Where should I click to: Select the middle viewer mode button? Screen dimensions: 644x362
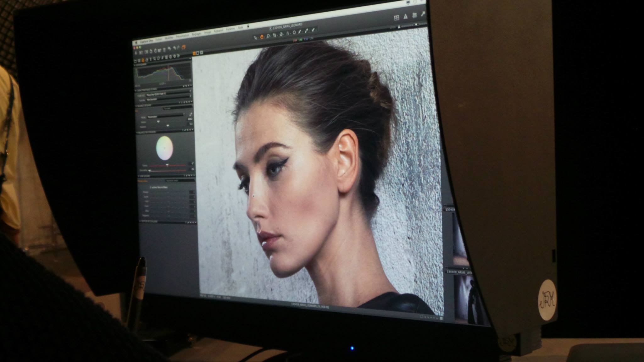197,53
